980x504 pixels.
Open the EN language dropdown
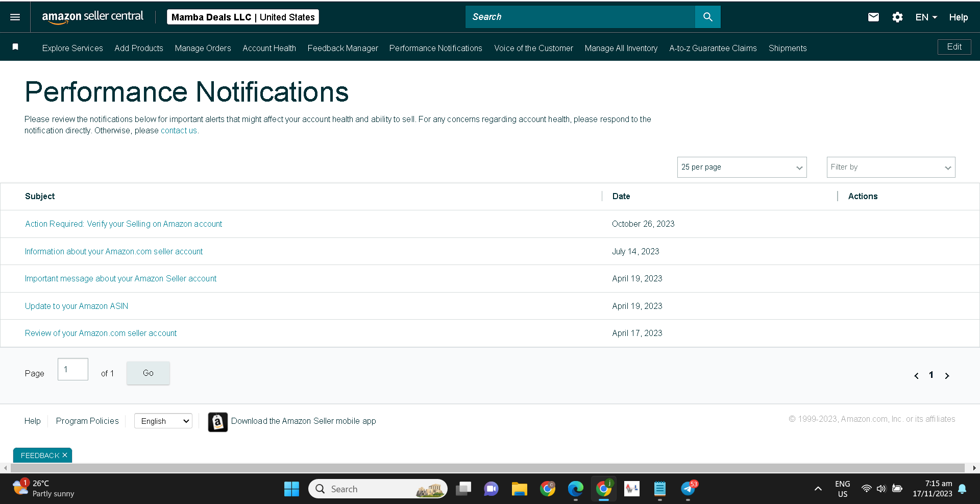926,17
